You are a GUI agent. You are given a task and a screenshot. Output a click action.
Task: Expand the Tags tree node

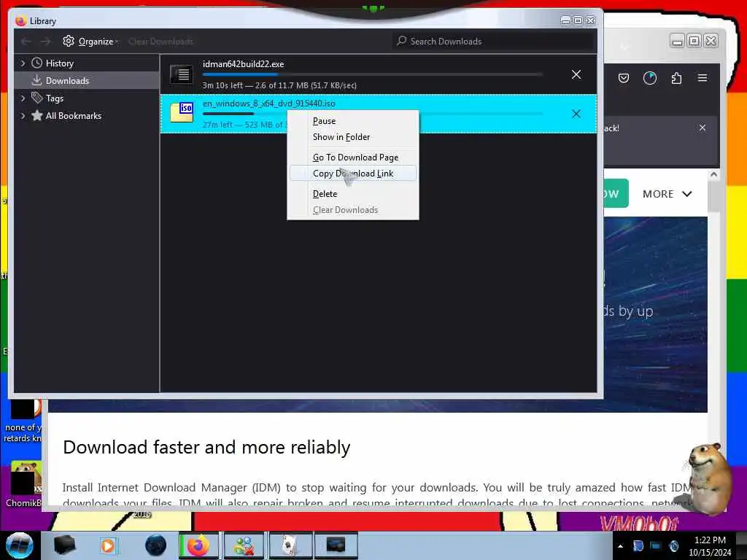click(23, 98)
